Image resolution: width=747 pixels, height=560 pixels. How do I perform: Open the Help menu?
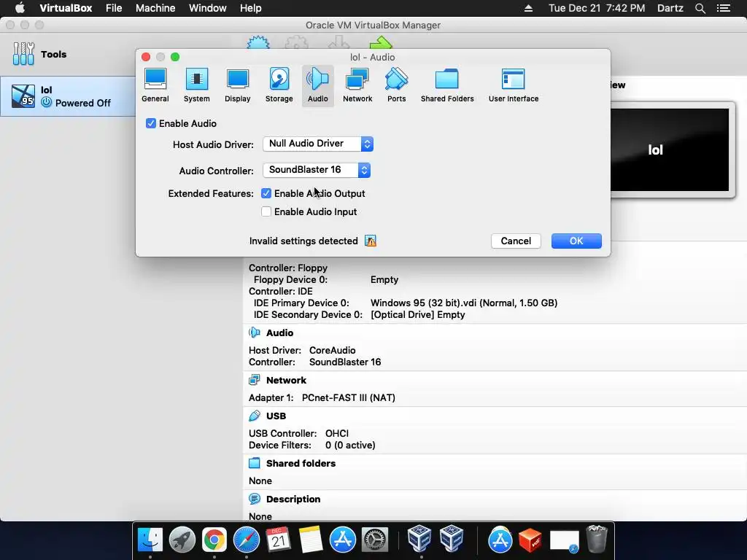pyautogui.click(x=251, y=8)
